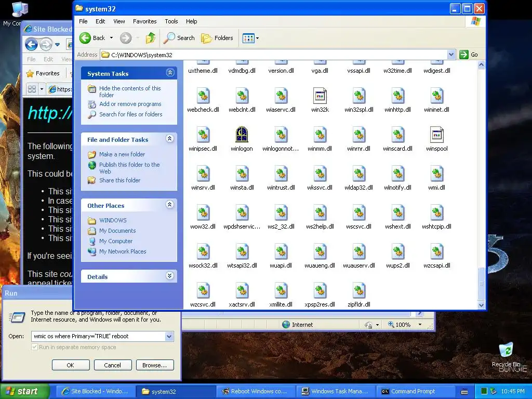Viewport: 532px width, 399px height.
Task: Click scroll up arrow in system32 file list
Action: tap(481, 65)
